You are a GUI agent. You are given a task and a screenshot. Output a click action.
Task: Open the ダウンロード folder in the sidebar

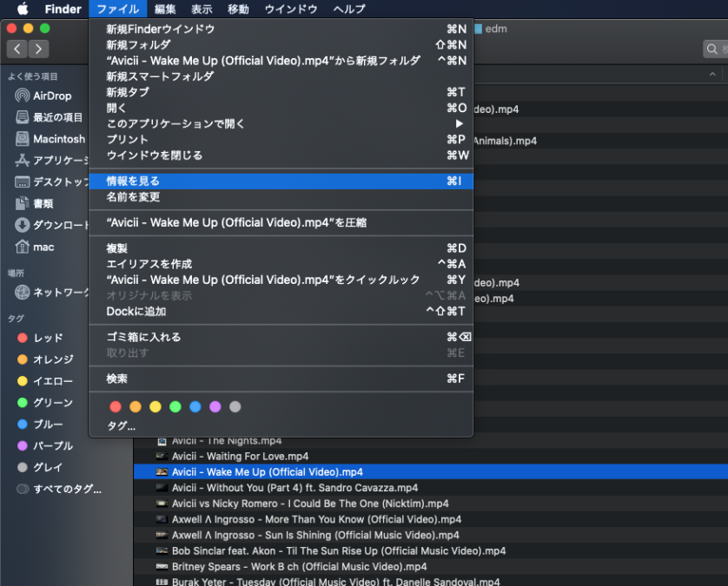(x=52, y=224)
